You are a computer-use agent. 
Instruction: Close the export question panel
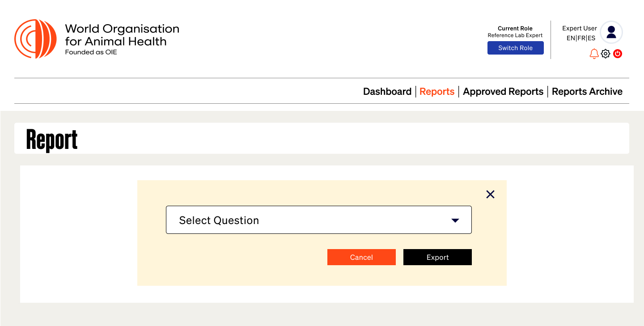491,194
